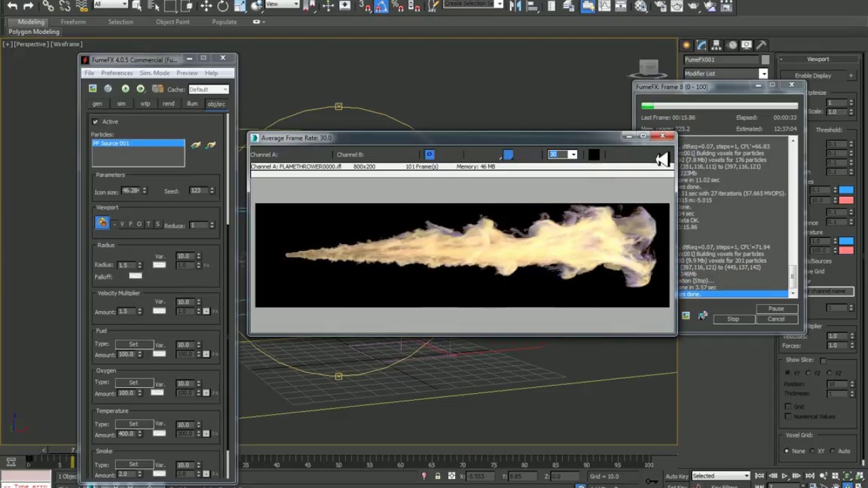The width and height of the screenshot is (868, 488).
Task: Click the Auto Key button
Action: pyautogui.click(x=676, y=476)
